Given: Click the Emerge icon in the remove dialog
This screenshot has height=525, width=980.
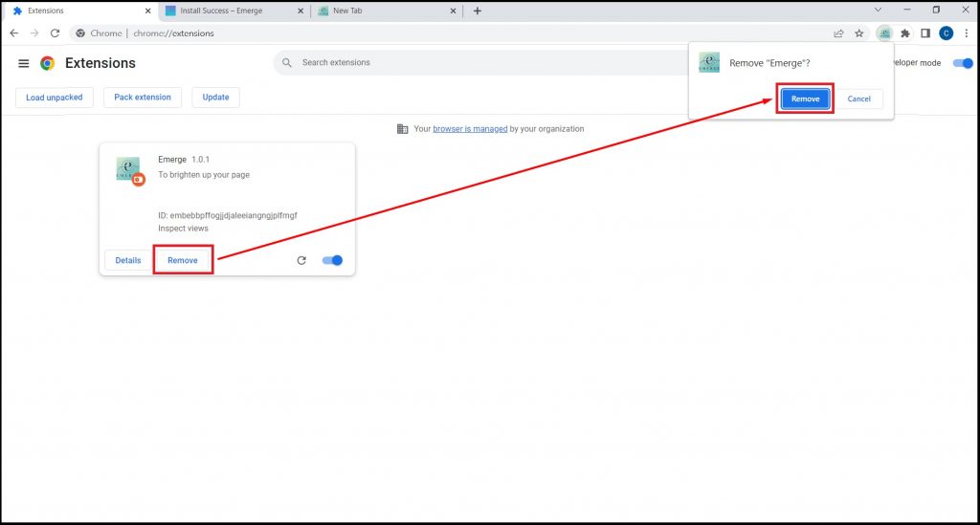Looking at the screenshot, I should [x=709, y=62].
